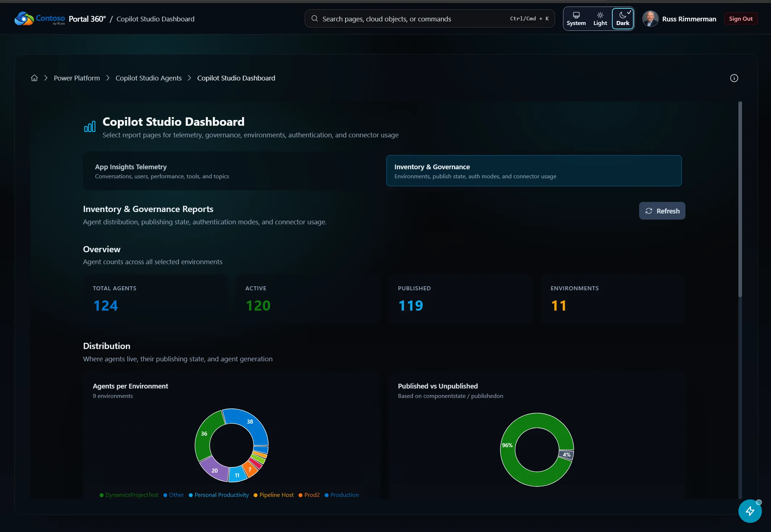This screenshot has height=532, width=771.
Task: Click the Portal 360° title
Action: 87,19
